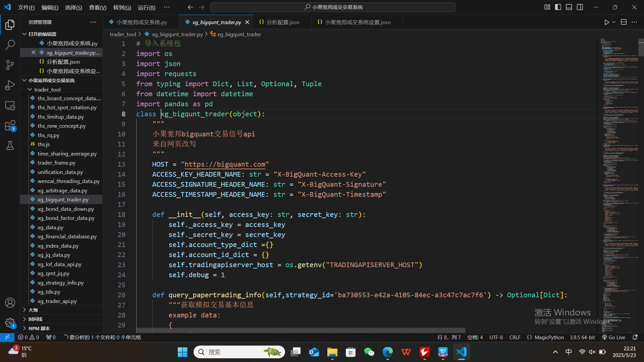The width and height of the screenshot is (644, 362).
Task: Click the MagicPython language mode indicator
Action: tap(549, 337)
